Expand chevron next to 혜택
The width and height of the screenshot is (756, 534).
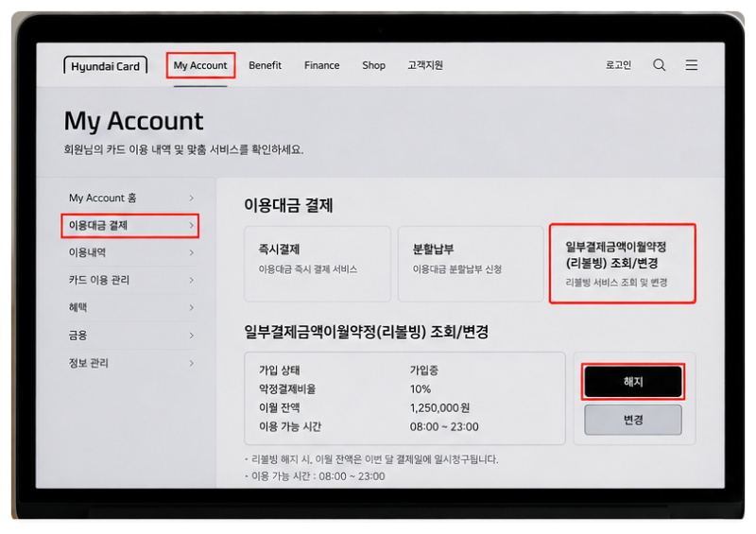tap(192, 307)
